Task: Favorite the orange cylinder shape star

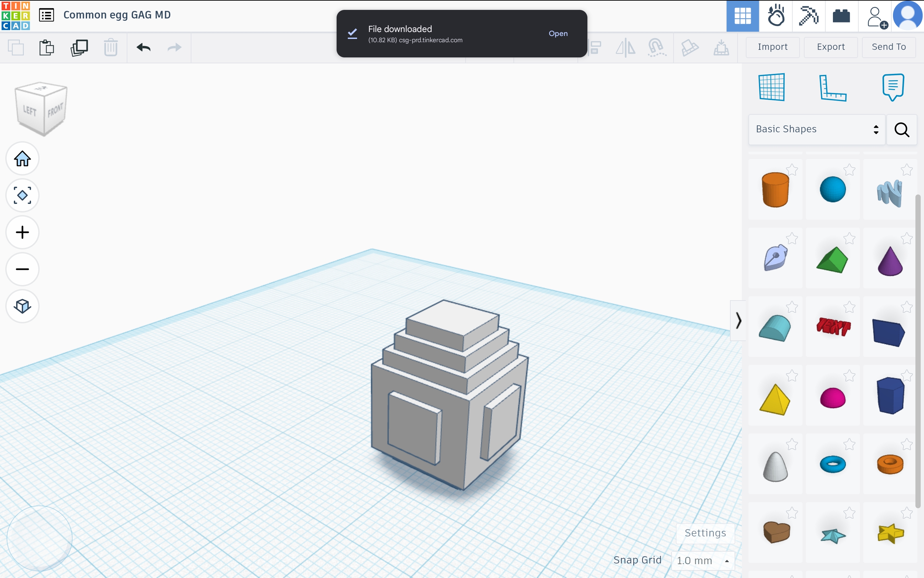Action: point(792,170)
